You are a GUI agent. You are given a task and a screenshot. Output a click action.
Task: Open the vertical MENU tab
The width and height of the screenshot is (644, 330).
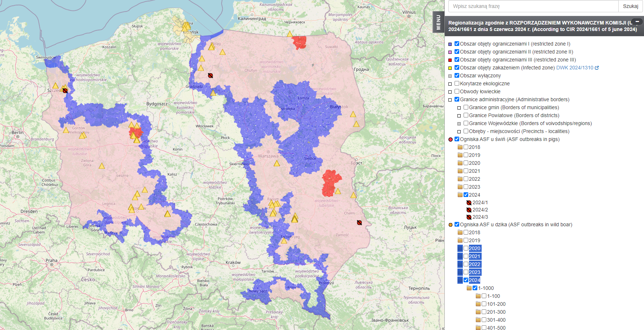pos(438,22)
